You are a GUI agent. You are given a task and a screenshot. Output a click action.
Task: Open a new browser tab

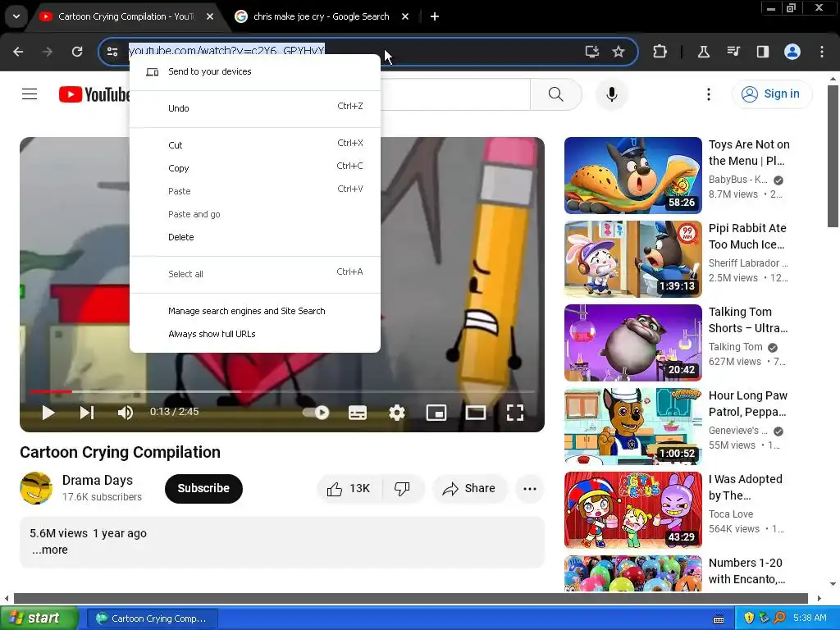coord(435,16)
